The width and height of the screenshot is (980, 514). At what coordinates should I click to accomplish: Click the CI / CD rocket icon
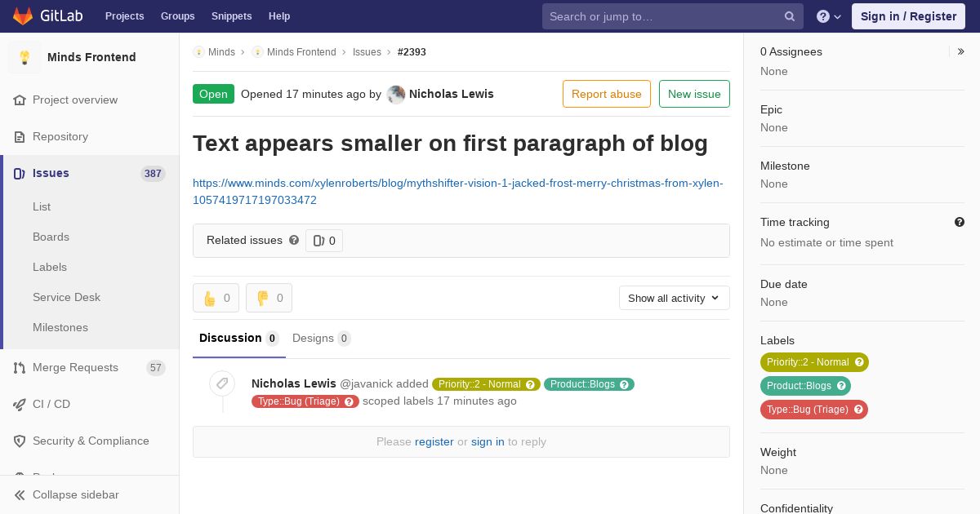(20, 405)
